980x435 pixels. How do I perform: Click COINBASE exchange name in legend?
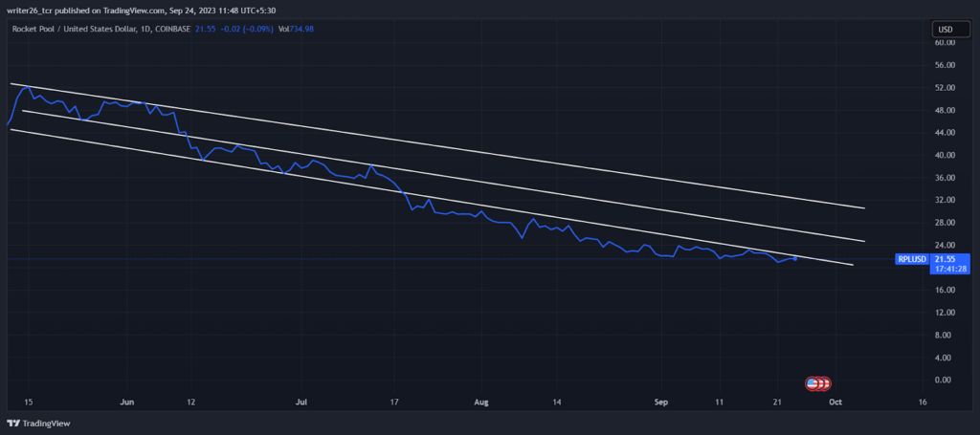pos(171,29)
